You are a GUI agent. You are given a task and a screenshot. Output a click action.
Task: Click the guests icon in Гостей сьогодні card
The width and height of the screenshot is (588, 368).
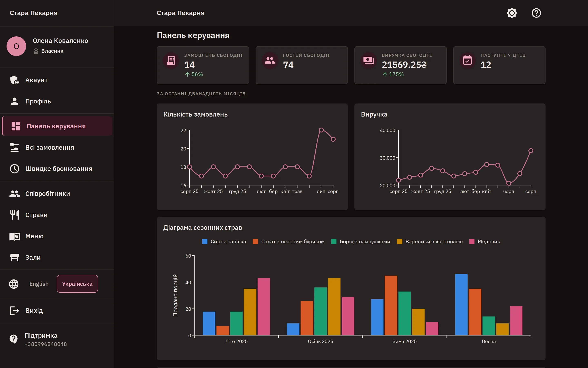(x=270, y=60)
